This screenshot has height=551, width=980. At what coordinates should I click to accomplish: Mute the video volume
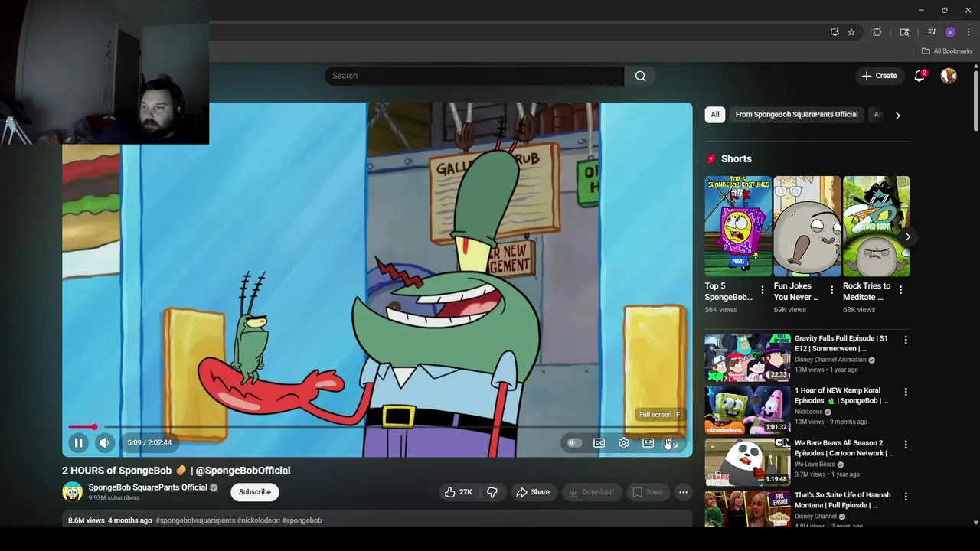[x=104, y=442]
